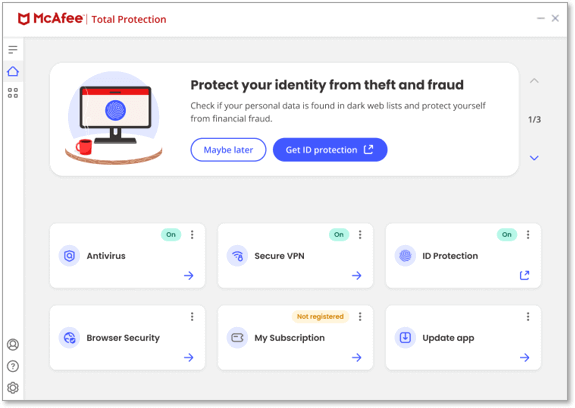The width and height of the screenshot is (575, 408).
Task: Open the apps grid icon in sidebar
Action: coord(13,93)
